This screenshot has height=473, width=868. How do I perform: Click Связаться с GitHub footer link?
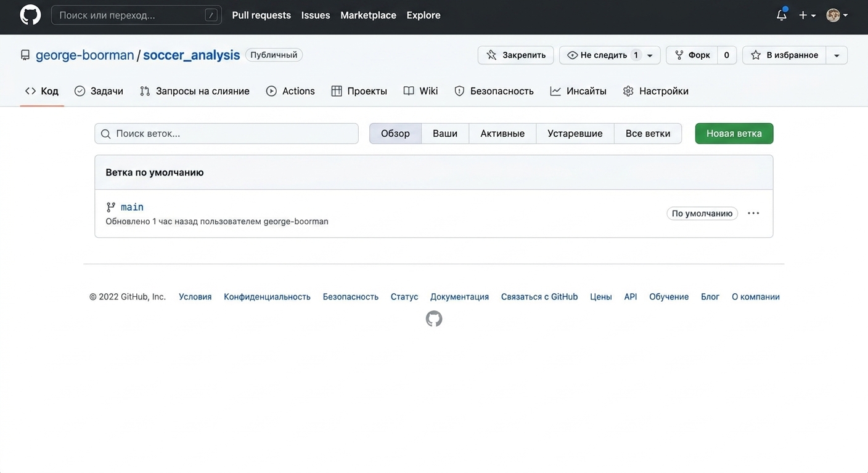pos(539,297)
